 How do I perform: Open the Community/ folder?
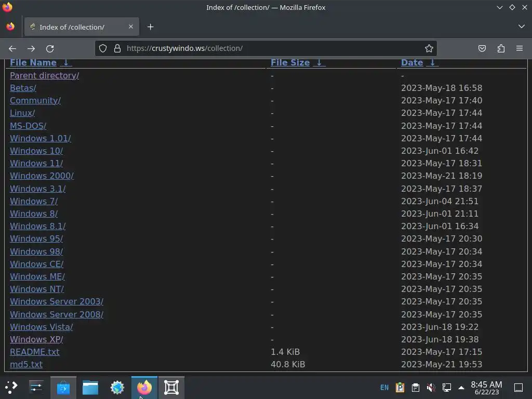(35, 100)
